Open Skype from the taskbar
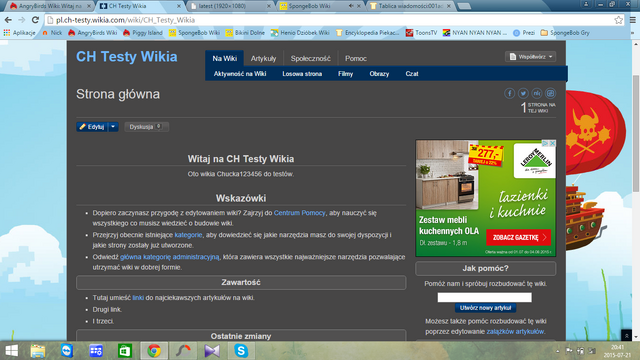The height and width of the screenshot is (360, 640). point(241,351)
